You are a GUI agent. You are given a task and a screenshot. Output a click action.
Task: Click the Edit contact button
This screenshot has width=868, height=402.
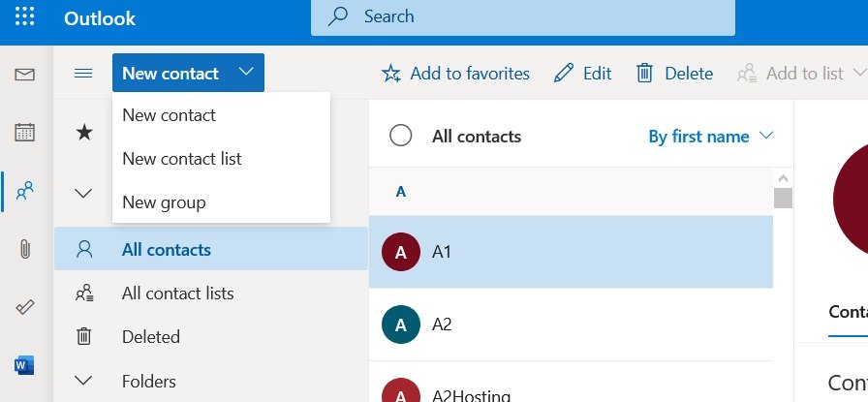click(x=583, y=74)
